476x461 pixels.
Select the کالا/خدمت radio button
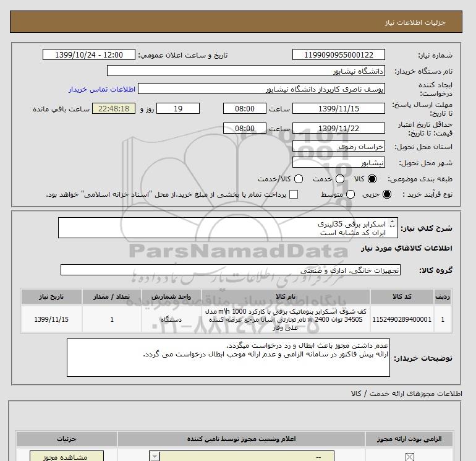299,179
